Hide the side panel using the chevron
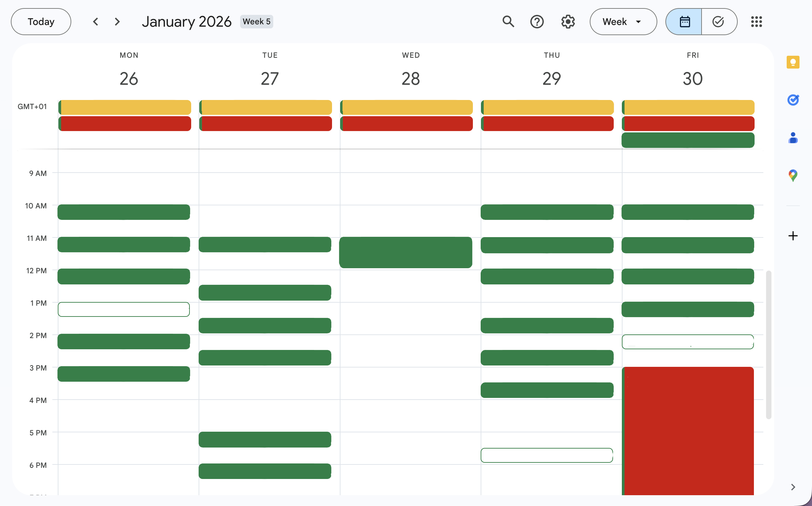This screenshot has width=812, height=506. (793, 487)
